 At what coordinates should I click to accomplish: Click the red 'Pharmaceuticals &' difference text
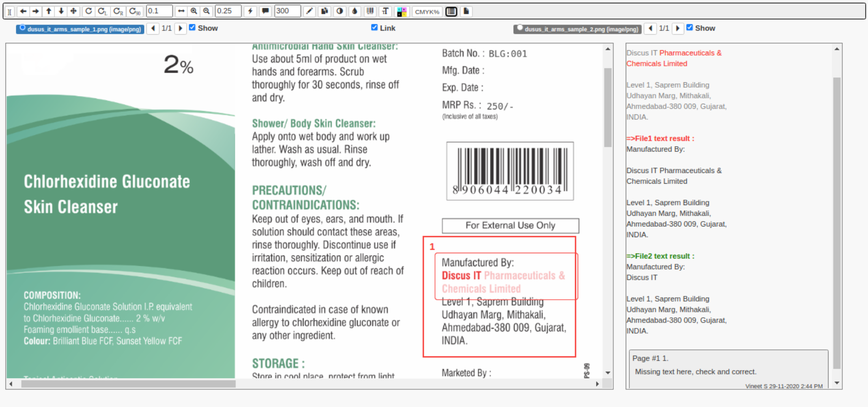click(690, 53)
